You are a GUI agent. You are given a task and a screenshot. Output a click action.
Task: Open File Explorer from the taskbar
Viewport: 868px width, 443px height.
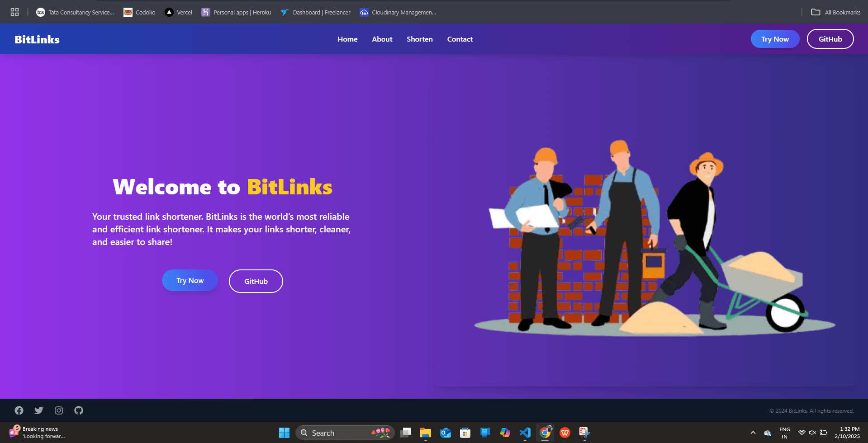[x=425, y=433]
